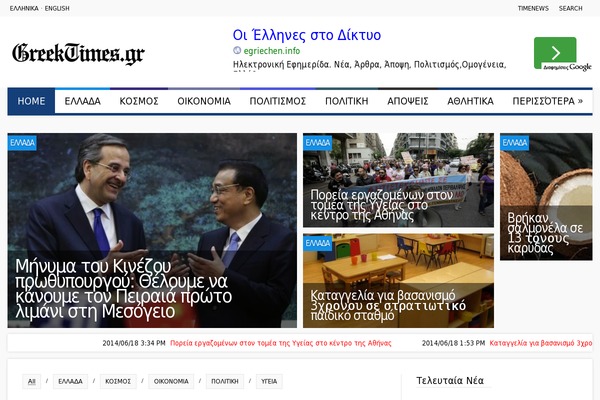Click the Τελευταία Νέα heading
The height and width of the screenshot is (400, 600).
pos(450,380)
